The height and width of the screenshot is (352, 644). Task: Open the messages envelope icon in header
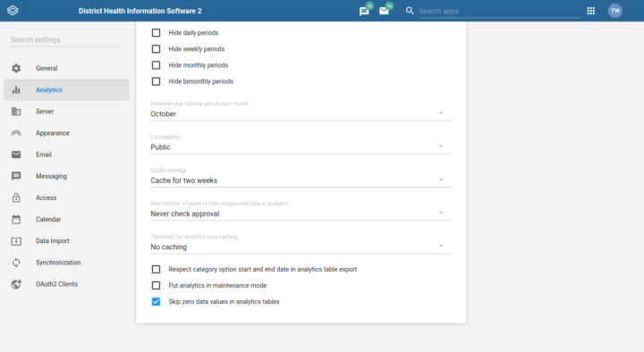click(384, 11)
